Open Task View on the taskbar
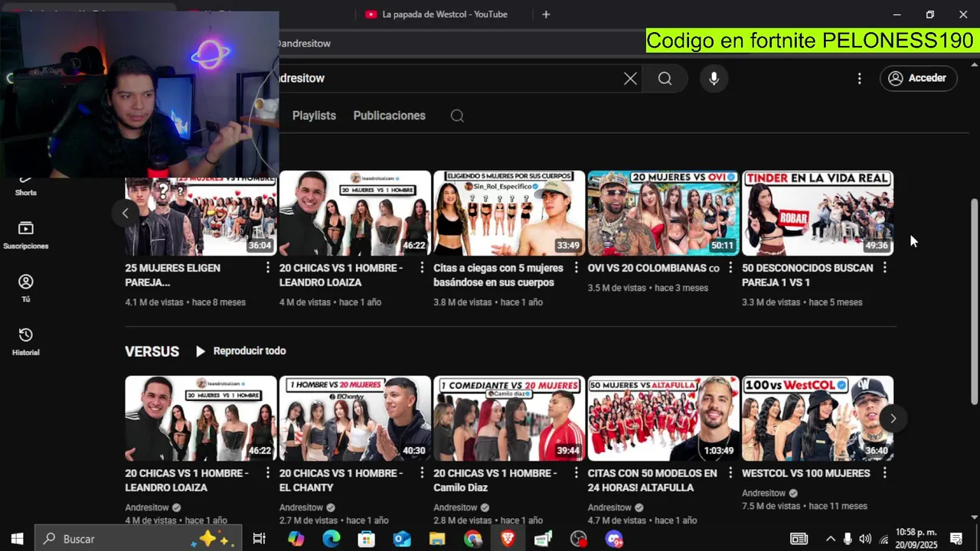980x551 pixels. 259,539
